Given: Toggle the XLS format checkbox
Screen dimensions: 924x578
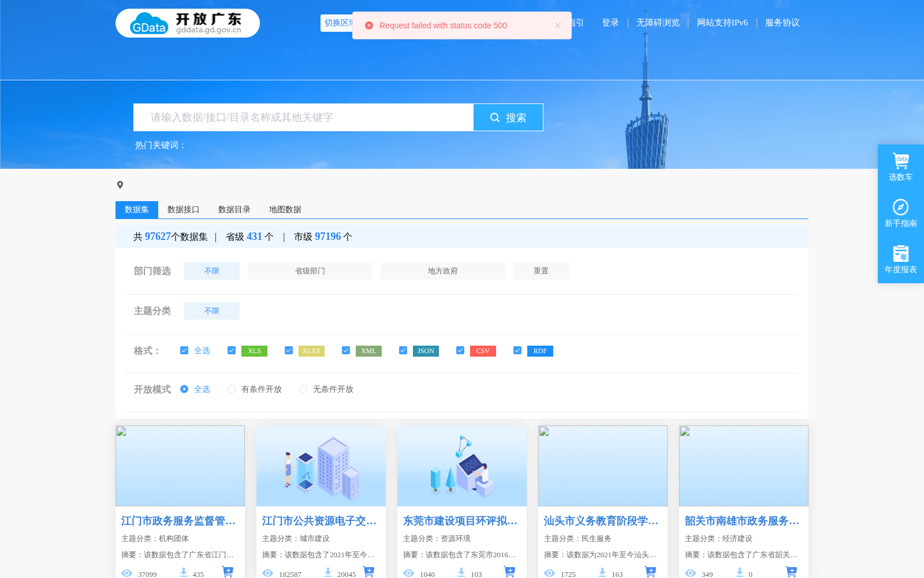Looking at the screenshot, I should [x=232, y=350].
